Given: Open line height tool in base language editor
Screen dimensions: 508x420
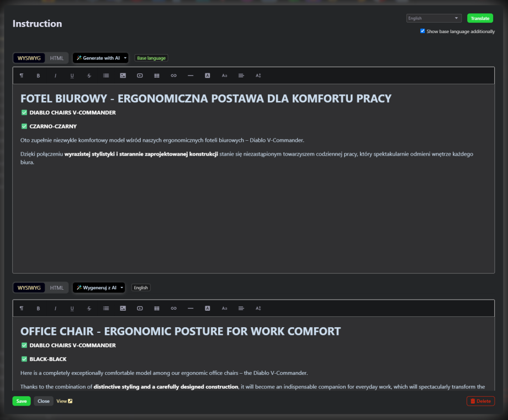Looking at the screenshot, I should (258, 76).
